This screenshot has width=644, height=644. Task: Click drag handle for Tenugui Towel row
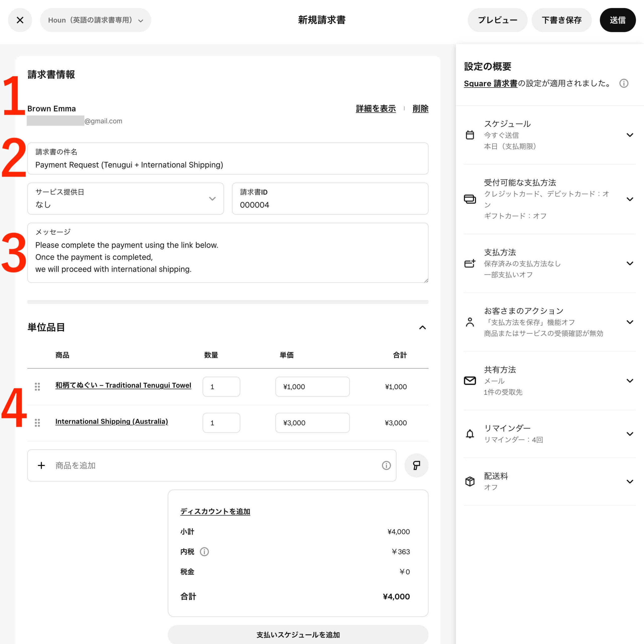(x=37, y=387)
